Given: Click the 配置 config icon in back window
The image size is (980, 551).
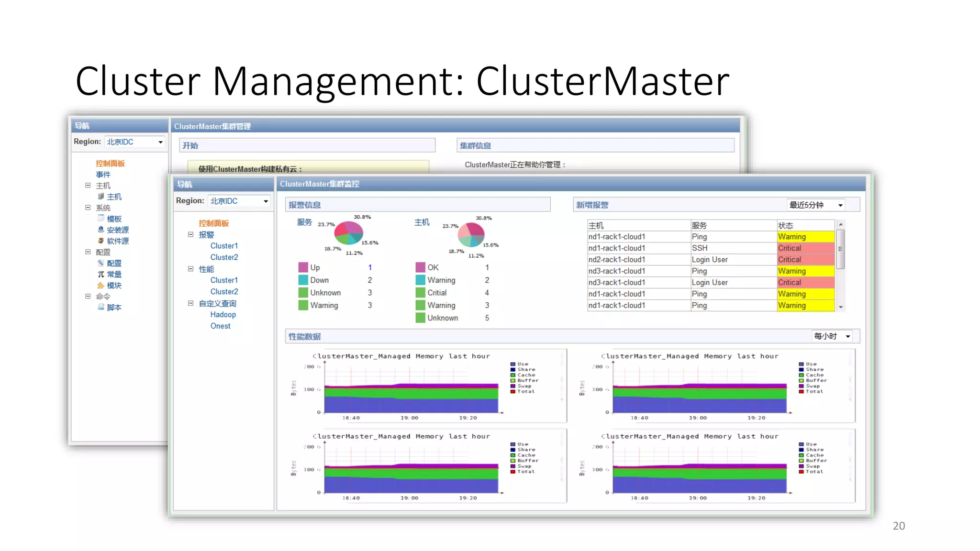Looking at the screenshot, I should pyautogui.click(x=101, y=263).
